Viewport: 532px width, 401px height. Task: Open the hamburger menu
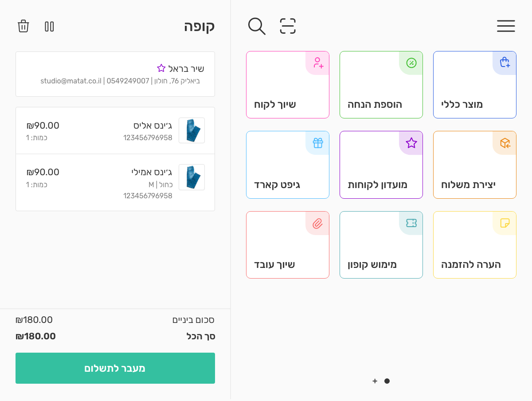click(506, 26)
